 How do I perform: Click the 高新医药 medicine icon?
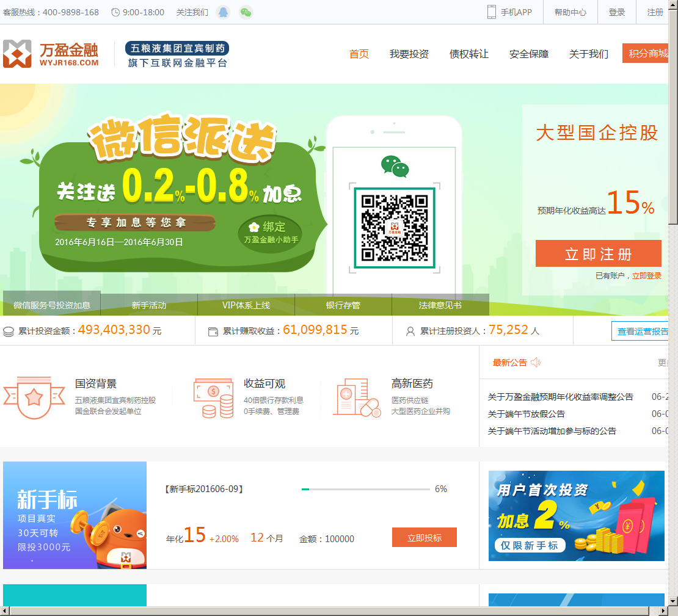tap(357, 397)
